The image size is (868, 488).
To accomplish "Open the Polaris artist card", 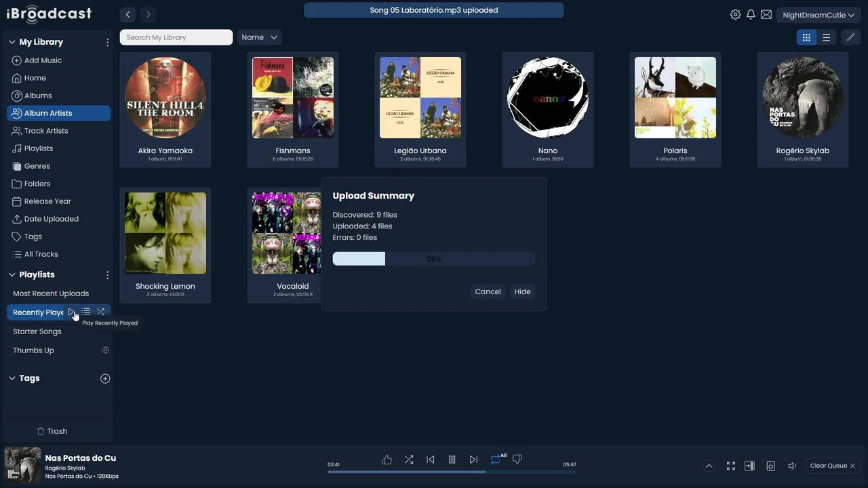I will [x=675, y=110].
